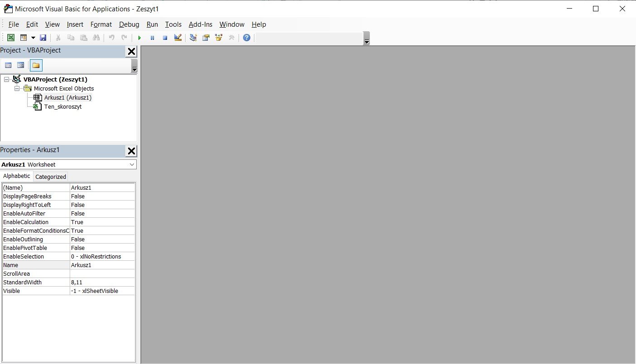
Task: Open Find with the binoculars icon
Action: [96, 38]
